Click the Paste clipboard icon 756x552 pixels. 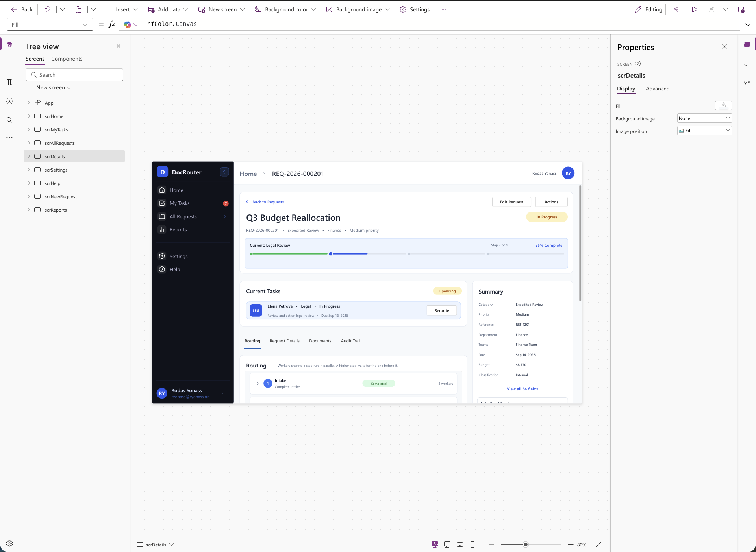(78, 9)
